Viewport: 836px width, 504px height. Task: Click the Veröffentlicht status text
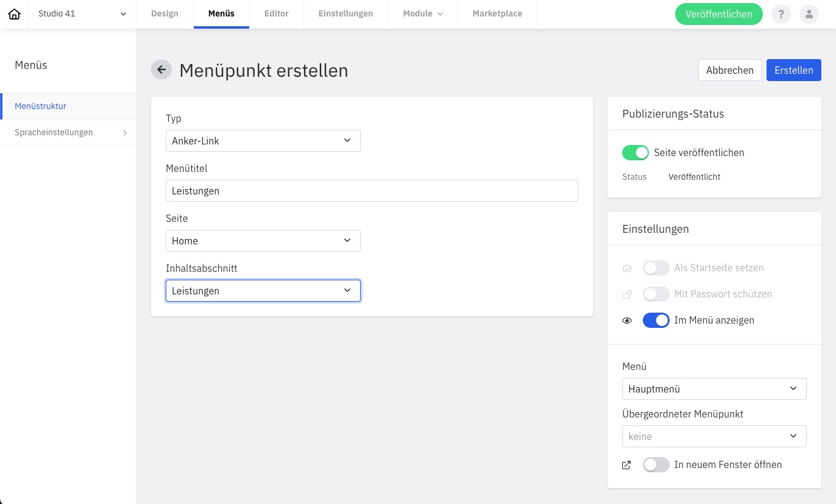click(x=694, y=177)
